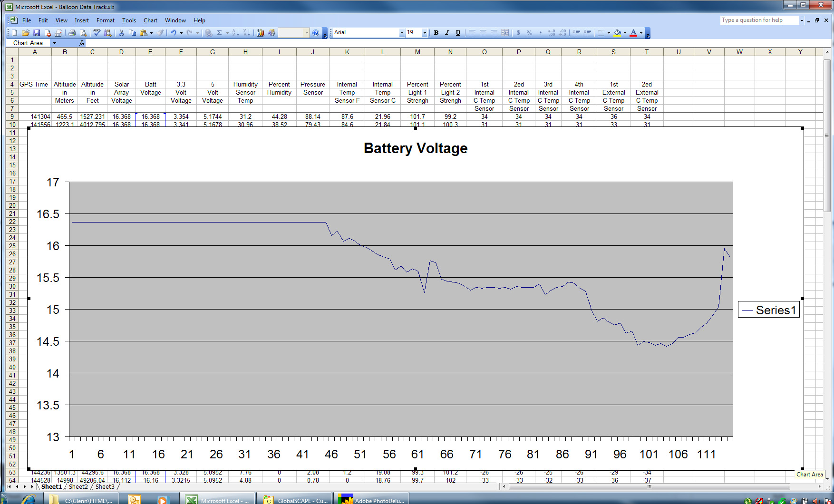This screenshot has width=834, height=504.
Task: Open the Chart Wizard icon
Action: coord(260,33)
